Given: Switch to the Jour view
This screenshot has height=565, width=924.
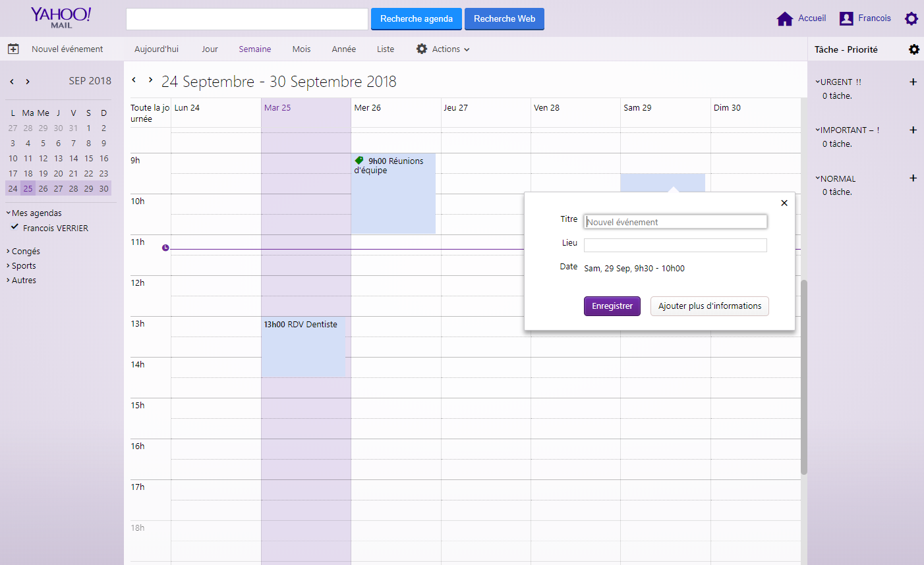Looking at the screenshot, I should click(210, 49).
